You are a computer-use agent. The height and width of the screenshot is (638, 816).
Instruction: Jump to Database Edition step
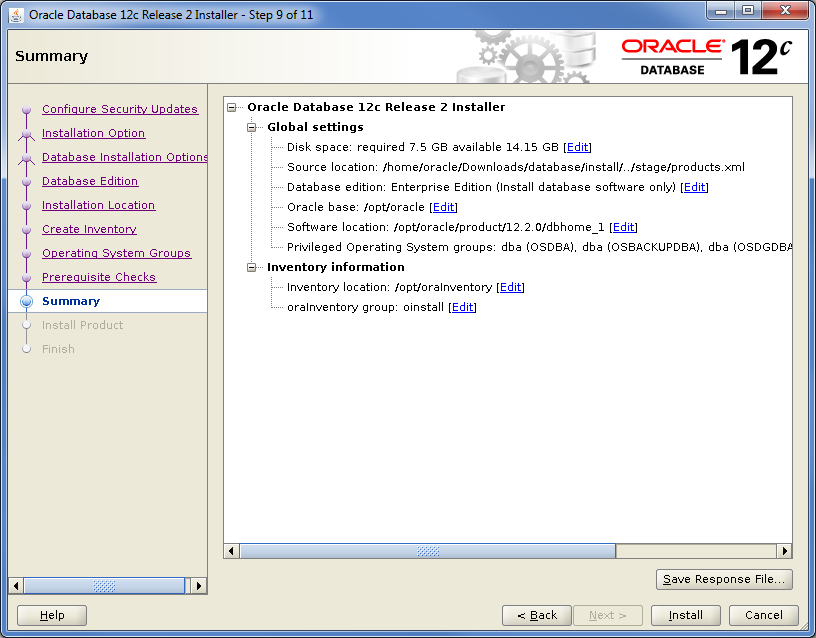click(90, 181)
